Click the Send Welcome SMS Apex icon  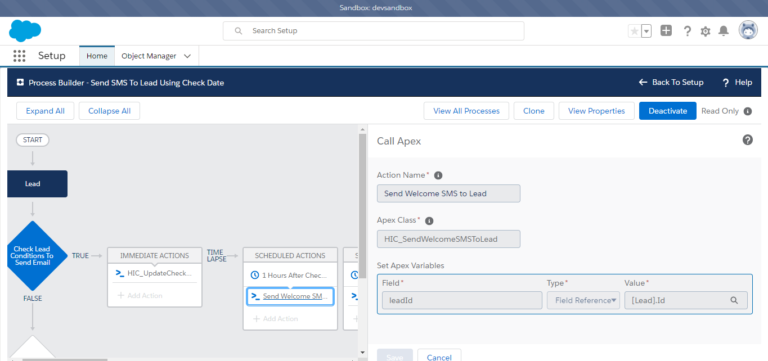click(x=255, y=296)
